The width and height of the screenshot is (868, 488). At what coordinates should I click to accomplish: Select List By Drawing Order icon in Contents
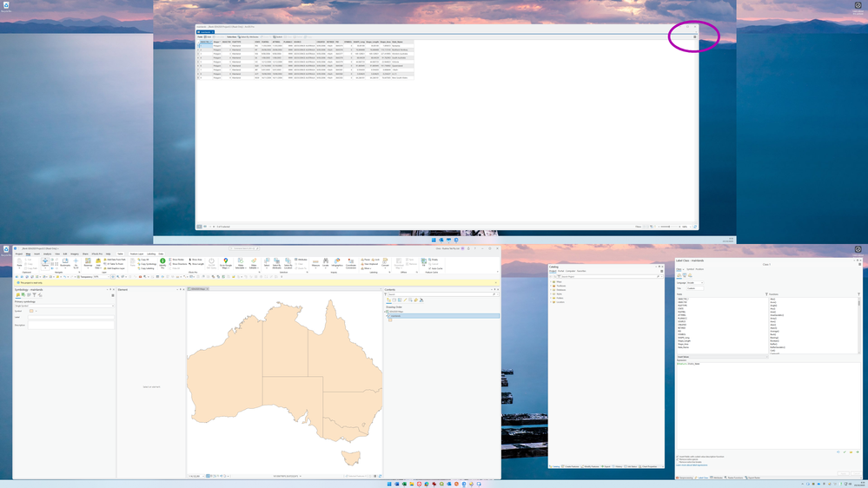[388, 300]
